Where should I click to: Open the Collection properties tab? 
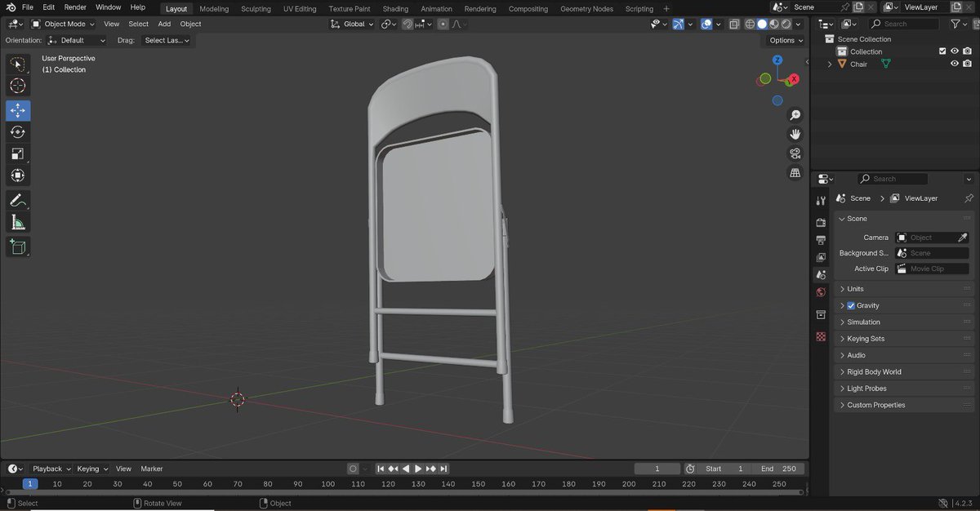click(x=821, y=314)
